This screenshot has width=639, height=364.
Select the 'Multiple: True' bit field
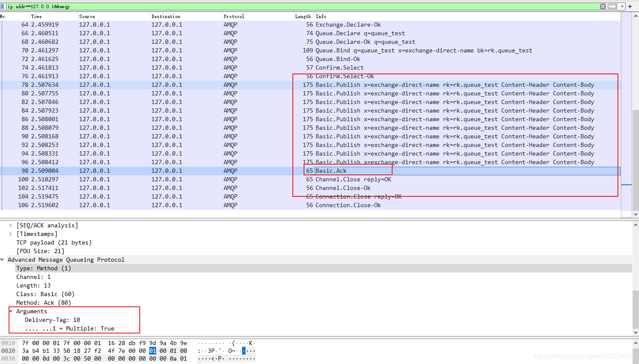pyautogui.click(x=70, y=328)
